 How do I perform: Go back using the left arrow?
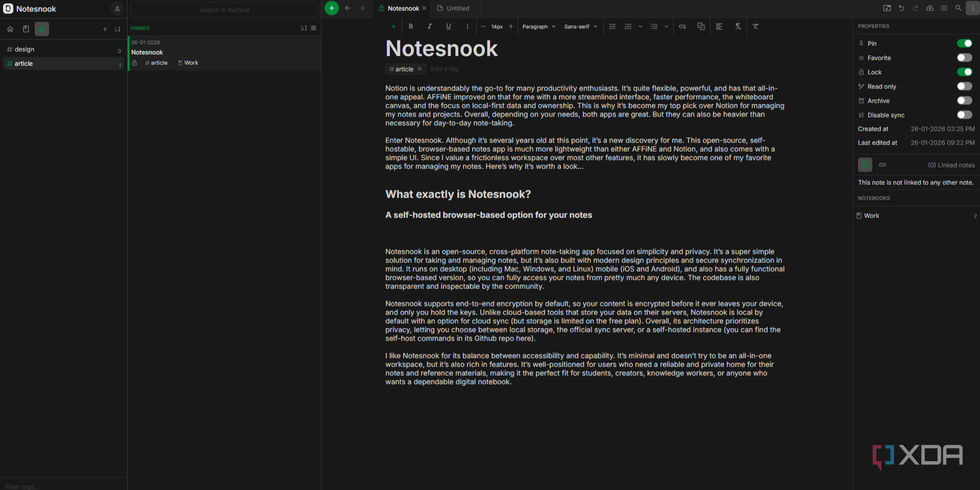click(348, 8)
